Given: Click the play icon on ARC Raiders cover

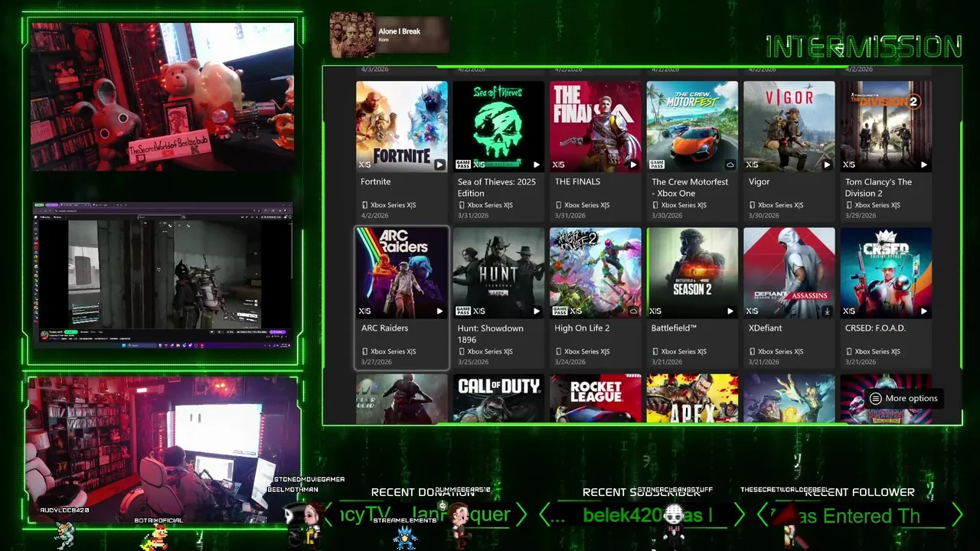Looking at the screenshot, I should (439, 311).
